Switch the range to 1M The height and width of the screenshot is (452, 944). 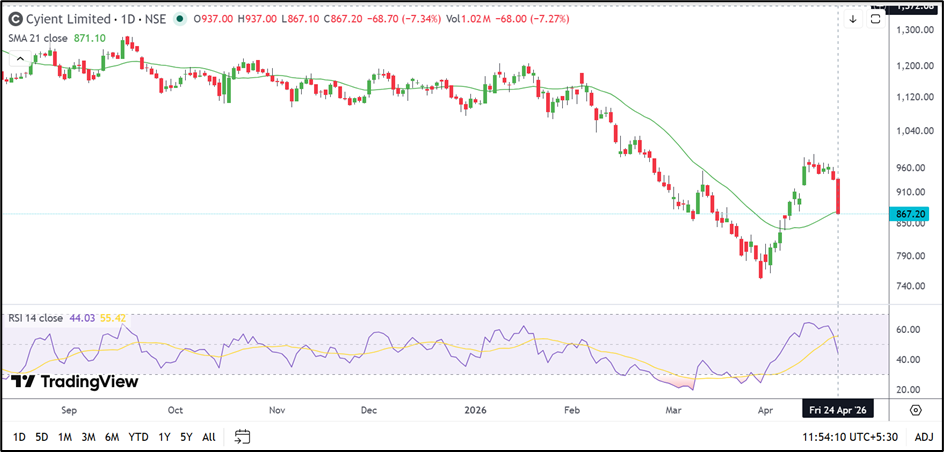65,437
